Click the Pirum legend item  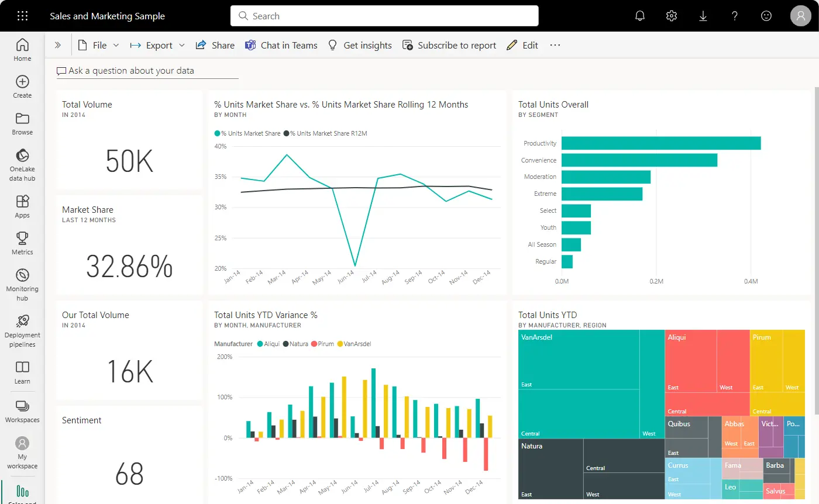pyautogui.click(x=322, y=344)
